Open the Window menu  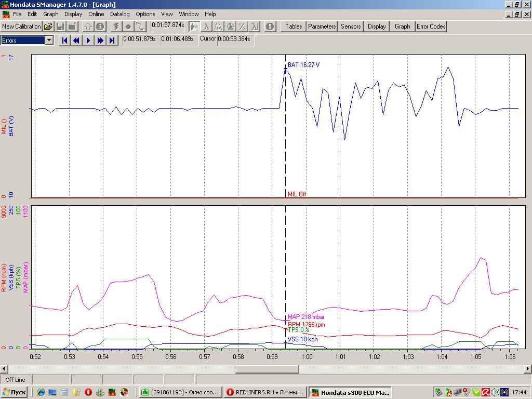pos(189,14)
